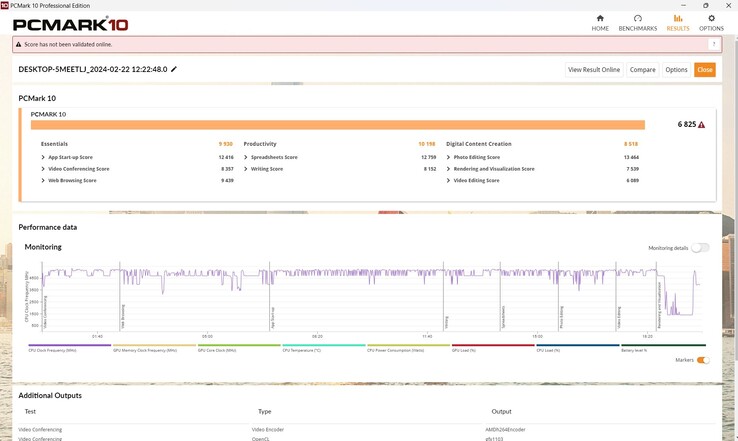Click the result Options button
Viewport: 738px width, 441px height.
(676, 70)
